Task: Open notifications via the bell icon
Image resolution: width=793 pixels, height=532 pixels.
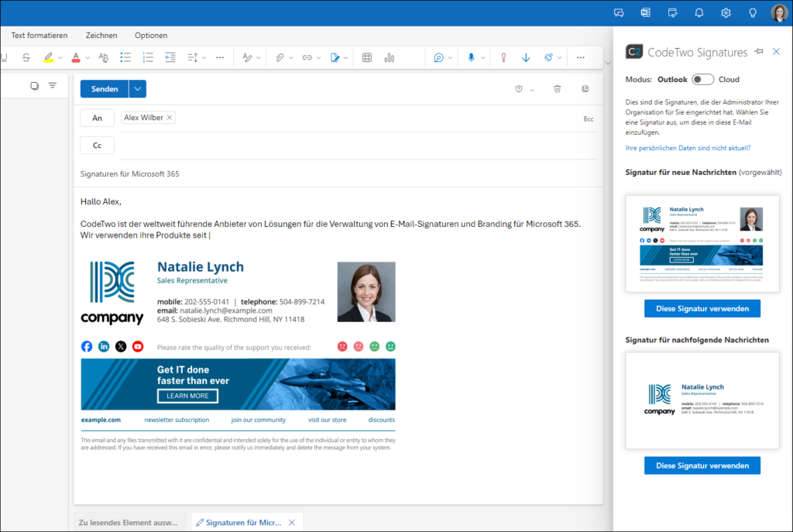Action: pyautogui.click(x=699, y=12)
